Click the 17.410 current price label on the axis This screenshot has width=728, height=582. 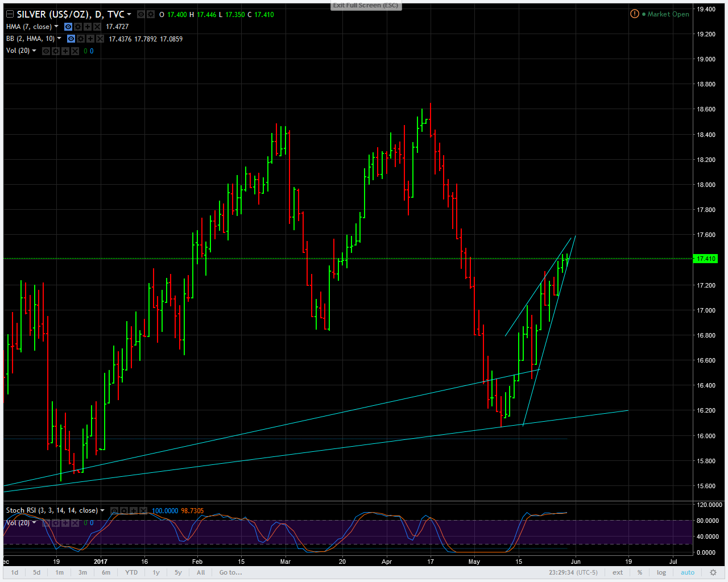click(x=706, y=259)
